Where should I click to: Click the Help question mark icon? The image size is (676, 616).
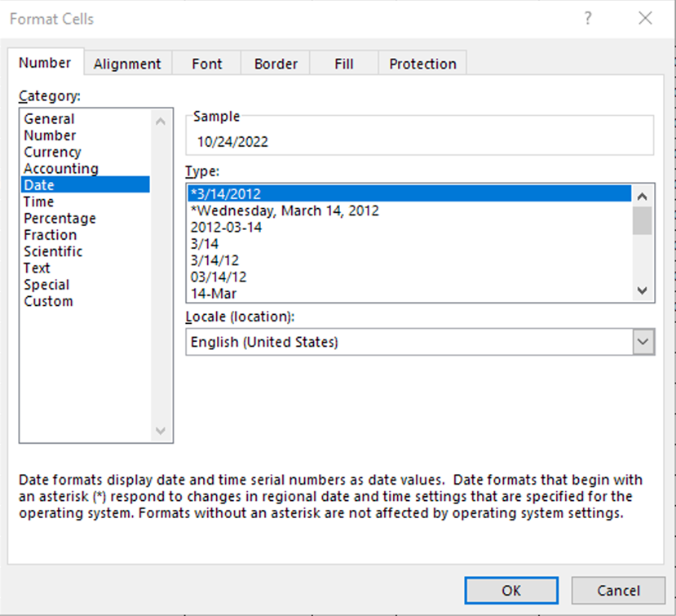(588, 18)
